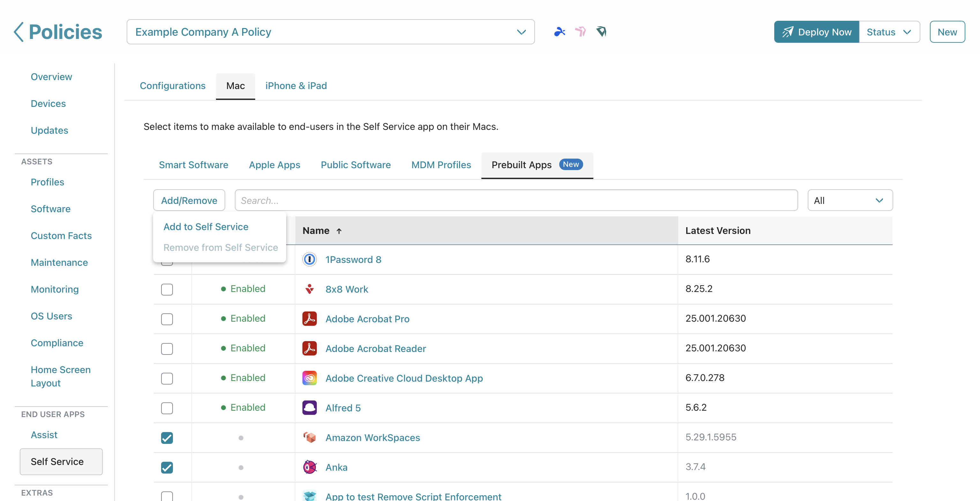Expand the Status dropdown
980x501 pixels.
click(x=889, y=32)
